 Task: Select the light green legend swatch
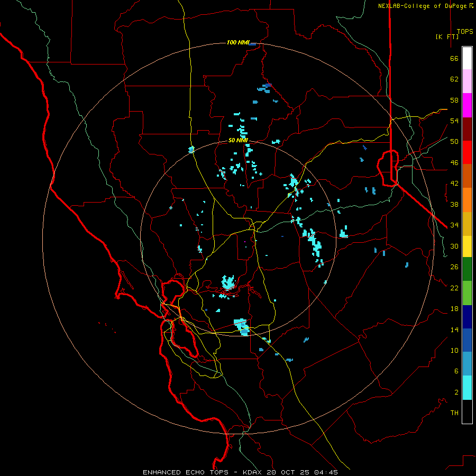point(467,293)
